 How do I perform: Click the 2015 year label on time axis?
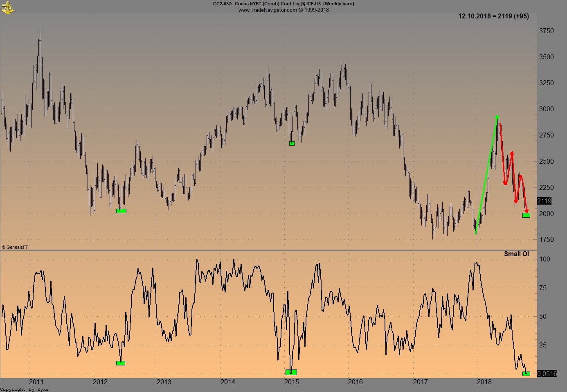pos(292,382)
